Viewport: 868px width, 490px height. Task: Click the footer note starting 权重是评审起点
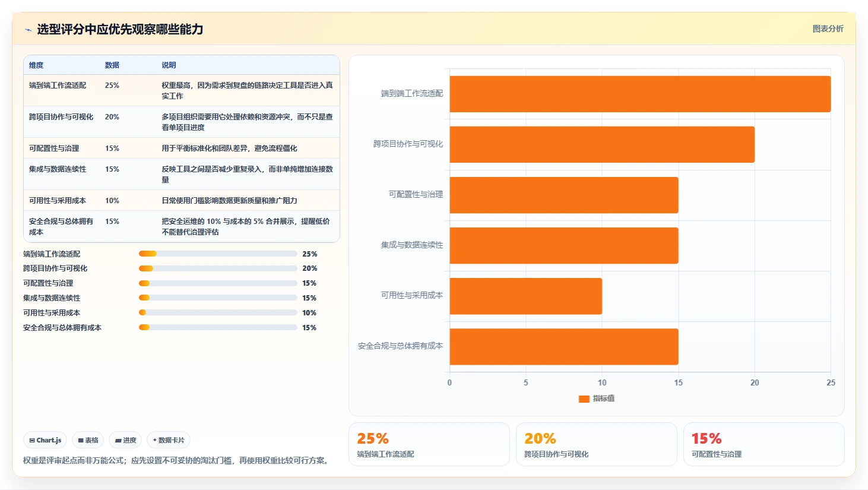(177, 460)
